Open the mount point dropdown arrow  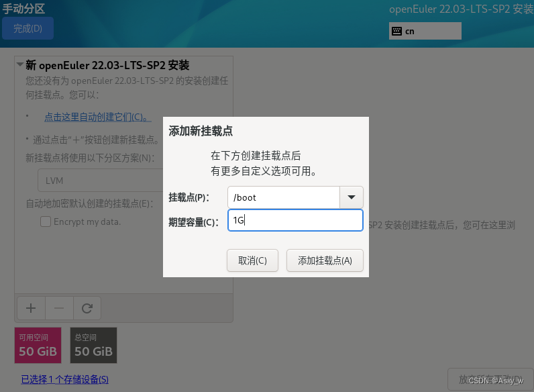click(x=351, y=197)
